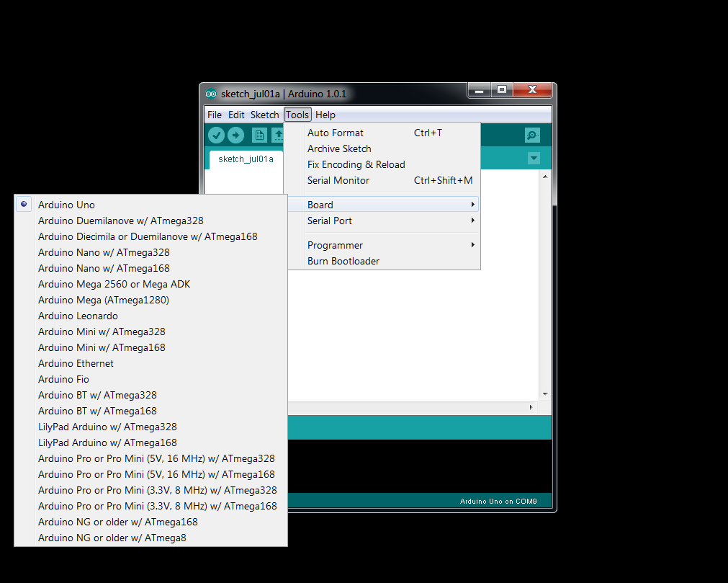Close the Arduino window

(533, 90)
